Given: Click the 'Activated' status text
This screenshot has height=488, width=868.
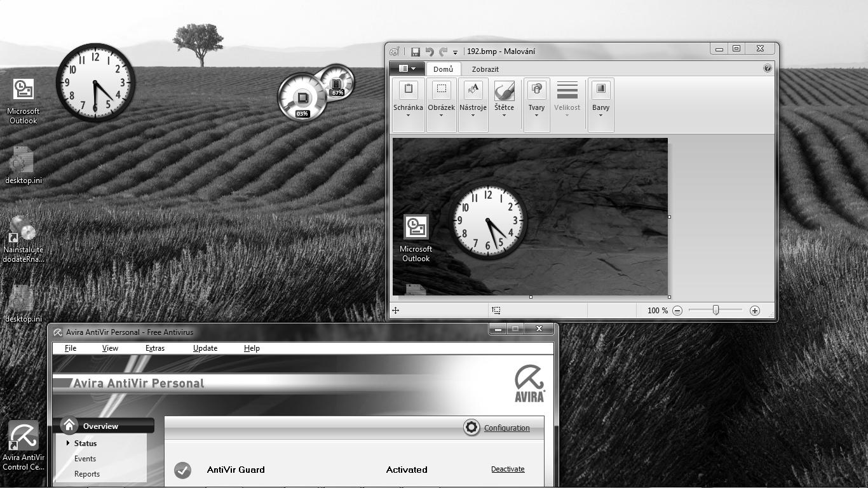Looking at the screenshot, I should tap(407, 470).
